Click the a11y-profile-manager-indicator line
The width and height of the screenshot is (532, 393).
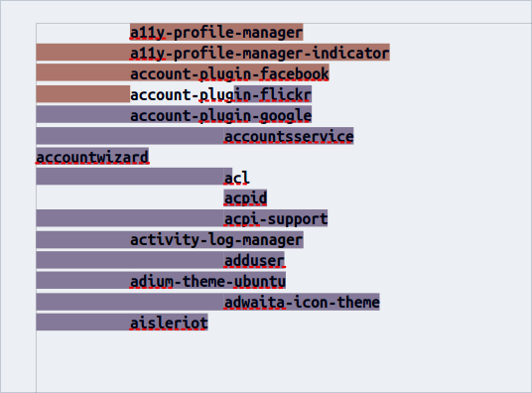[260, 53]
